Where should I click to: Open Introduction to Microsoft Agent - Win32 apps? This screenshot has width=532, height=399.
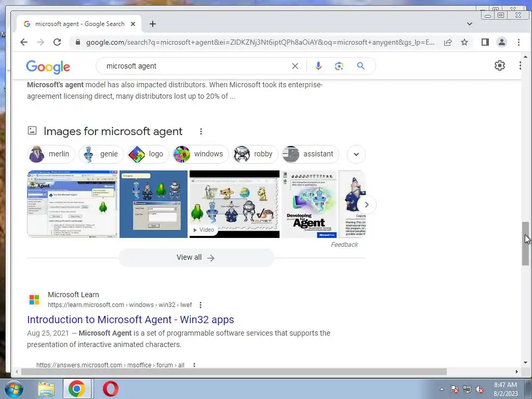tap(130, 320)
